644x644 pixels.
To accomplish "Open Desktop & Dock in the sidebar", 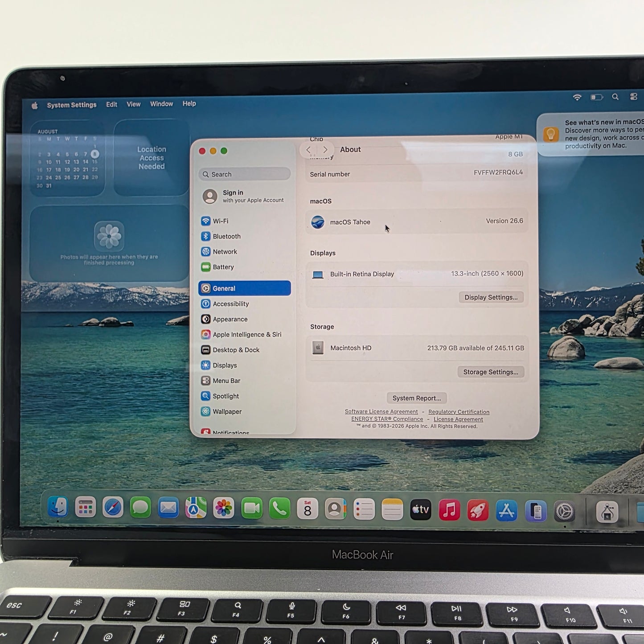I will click(x=244, y=350).
